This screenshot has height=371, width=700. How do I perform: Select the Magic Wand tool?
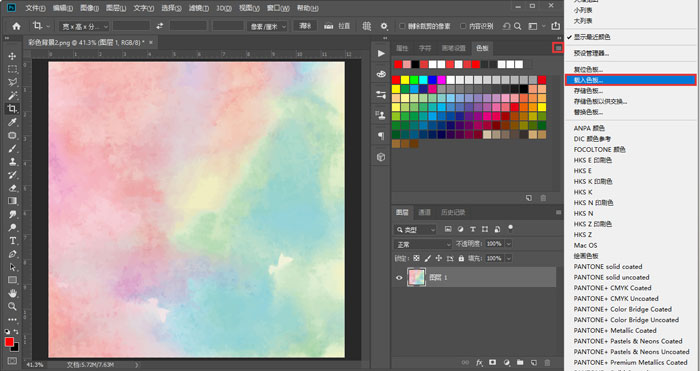(12, 96)
